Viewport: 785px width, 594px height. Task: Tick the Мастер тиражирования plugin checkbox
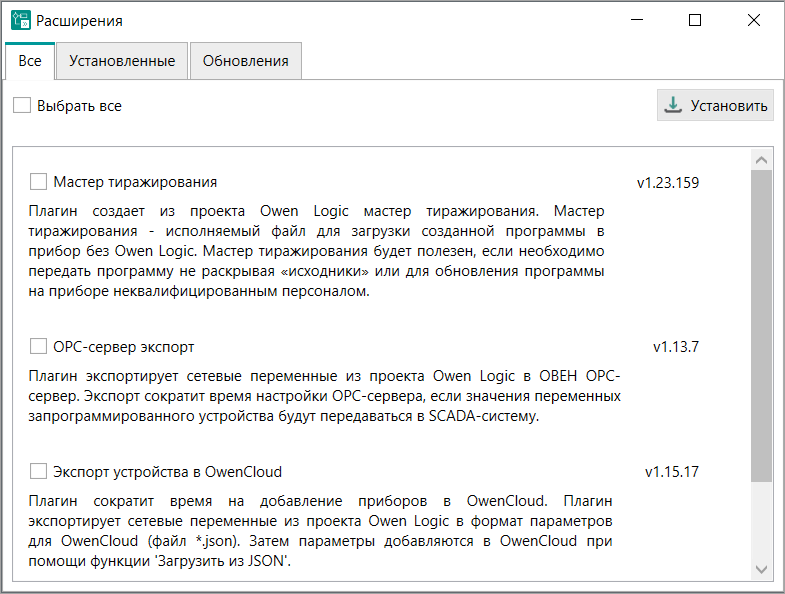point(39,182)
